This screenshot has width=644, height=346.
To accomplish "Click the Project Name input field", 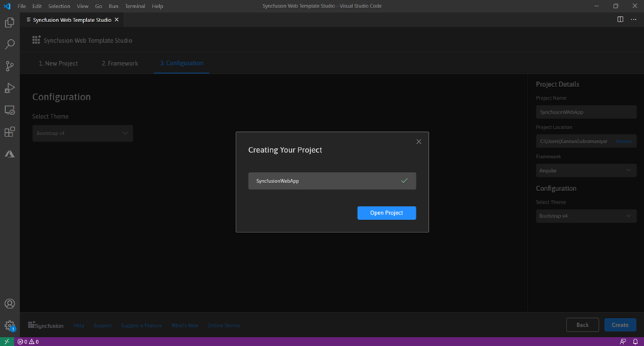I will pos(586,112).
